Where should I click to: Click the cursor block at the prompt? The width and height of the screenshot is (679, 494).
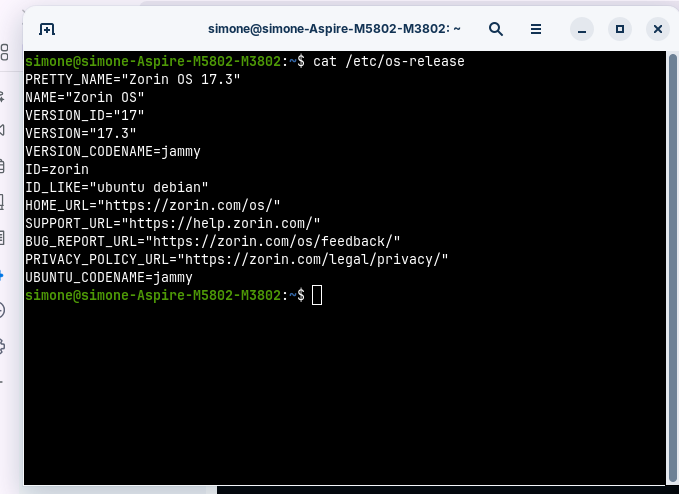(317, 295)
